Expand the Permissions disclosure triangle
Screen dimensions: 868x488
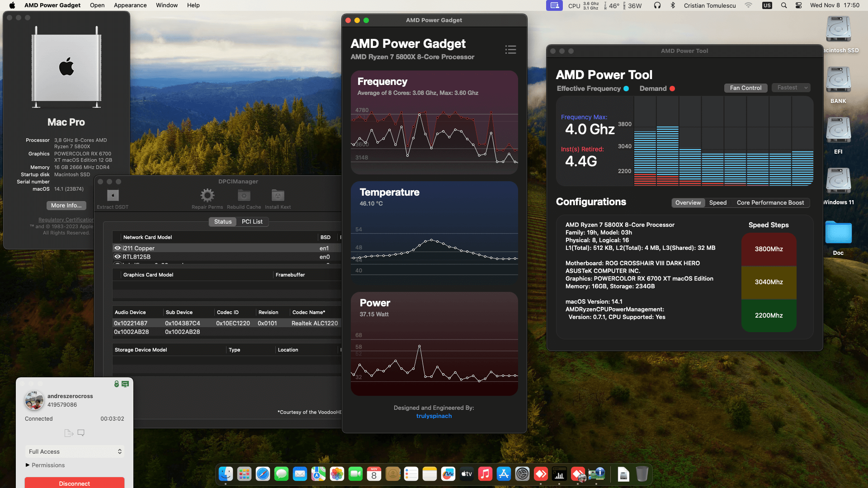28,465
